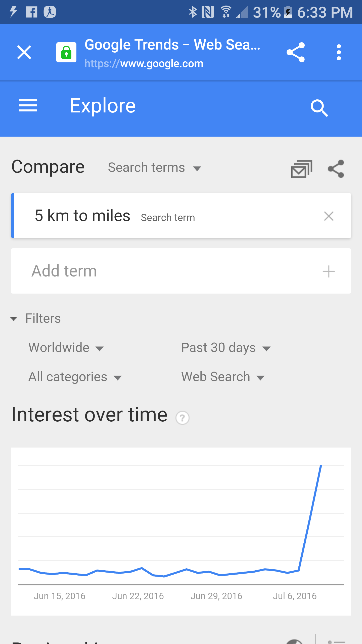The width and height of the screenshot is (362, 644).
Task: Collapse the Filters section
Action: click(36, 318)
